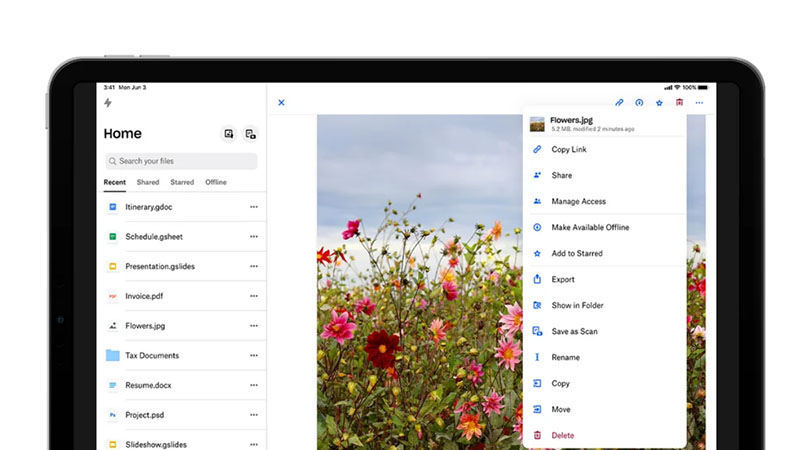The height and width of the screenshot is (450, 800).
Task: Open Invoice.pdf file name
Action: pos(144,296)
